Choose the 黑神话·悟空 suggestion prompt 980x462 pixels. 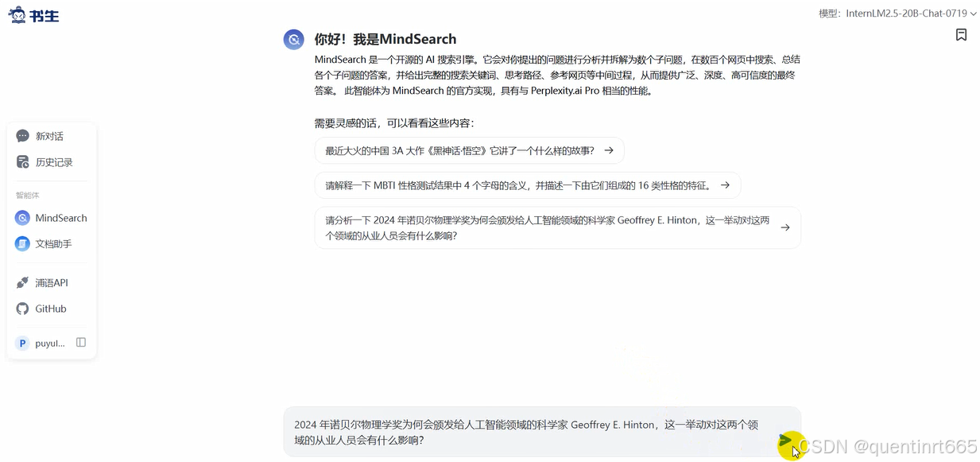469,150
